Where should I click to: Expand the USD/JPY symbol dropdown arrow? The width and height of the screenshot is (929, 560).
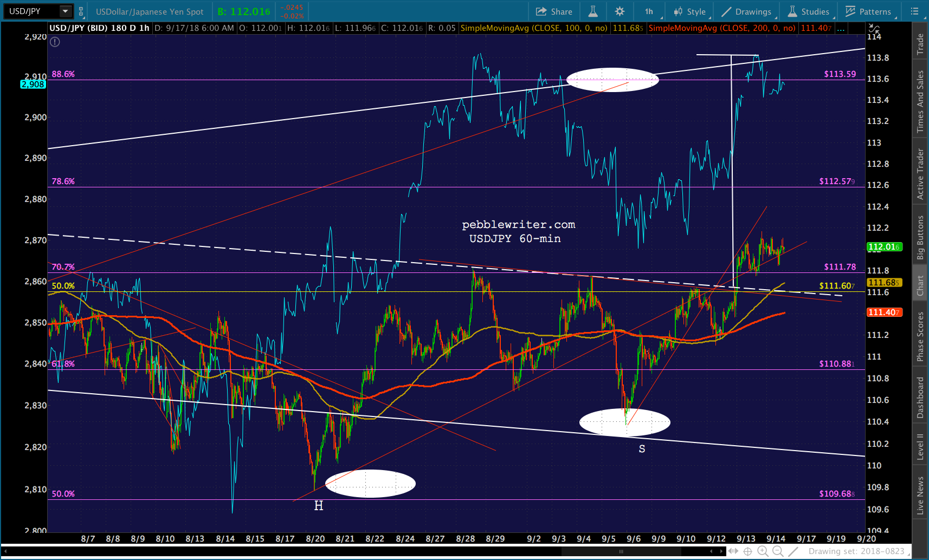[x=65, y=11]
